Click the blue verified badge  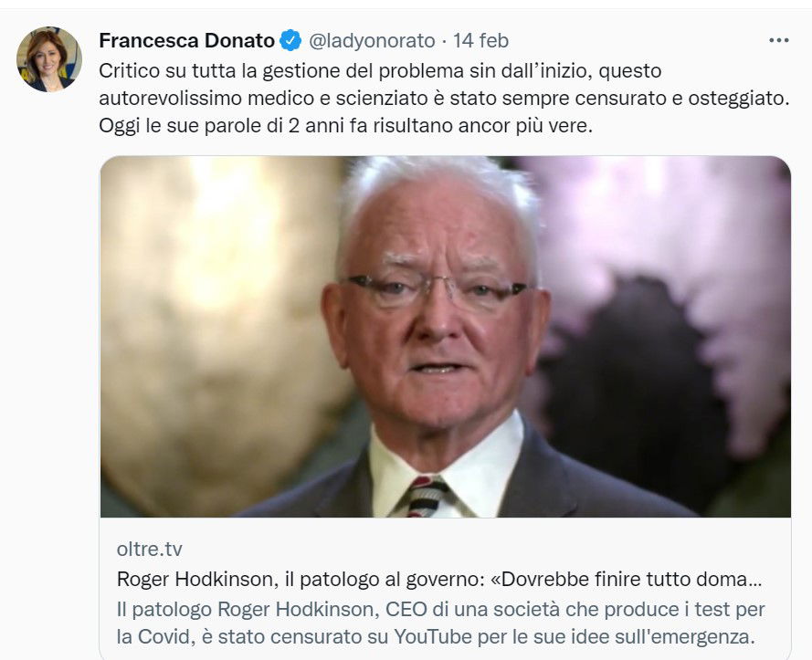pos(290,41)
